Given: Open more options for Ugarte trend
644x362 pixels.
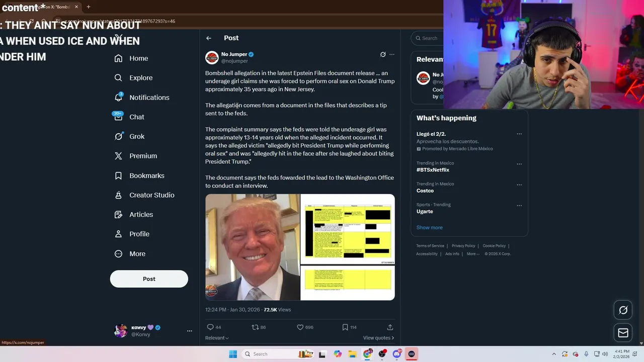Looking at the screenshot, I should 519,205.
